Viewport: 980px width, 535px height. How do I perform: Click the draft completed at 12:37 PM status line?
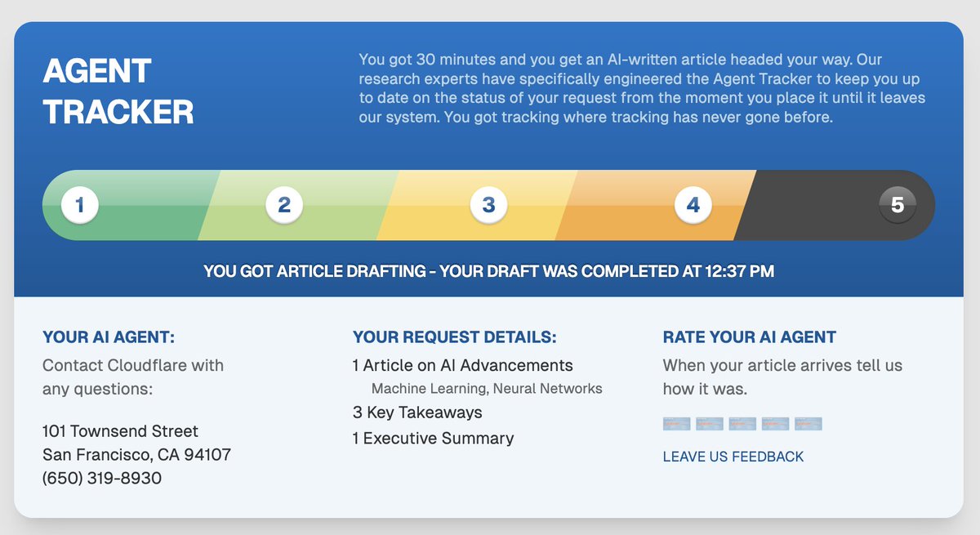click(x=488, y=271)
